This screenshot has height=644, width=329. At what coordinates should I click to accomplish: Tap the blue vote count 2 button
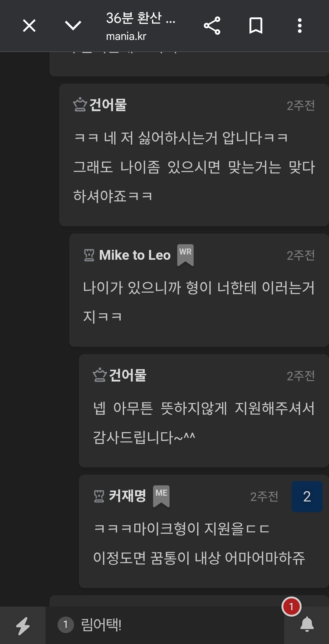[x=307, y=497]
